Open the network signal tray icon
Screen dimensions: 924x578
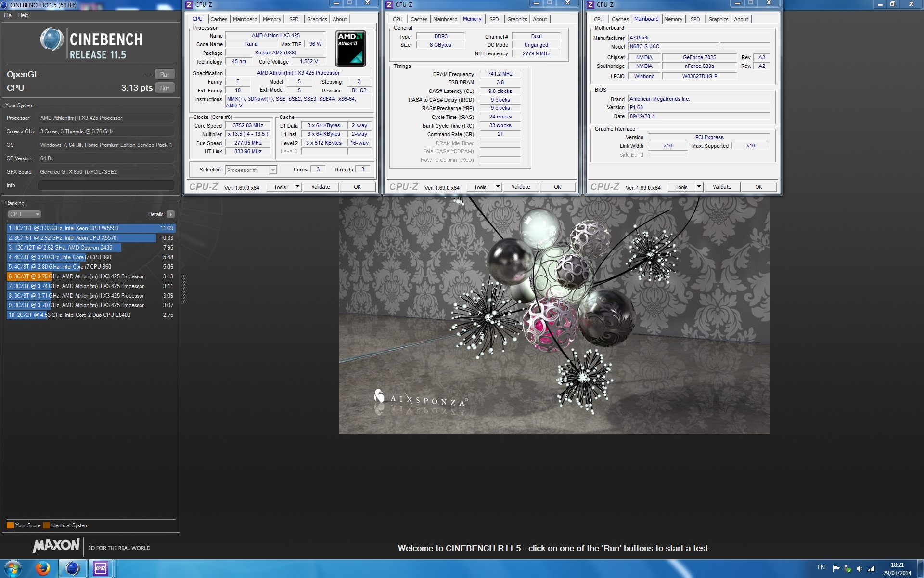(x=871, y=569)
